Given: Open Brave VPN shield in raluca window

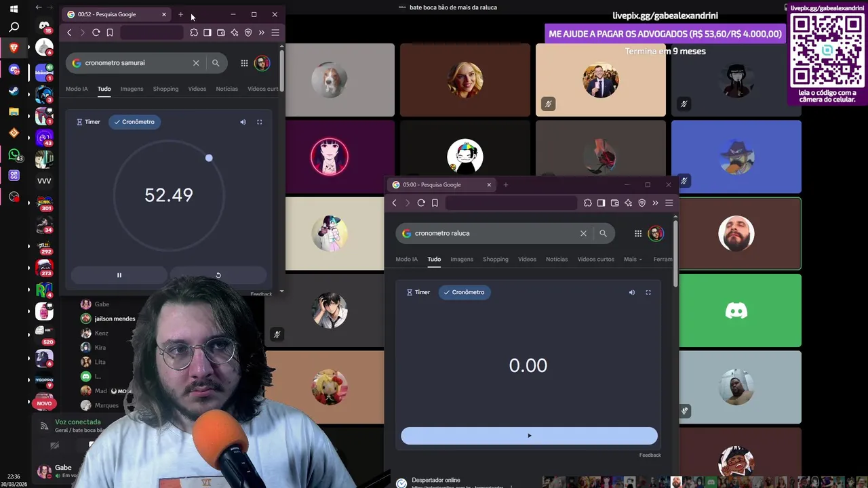Looking at the screenshot, I should click(x=642, y=203).
